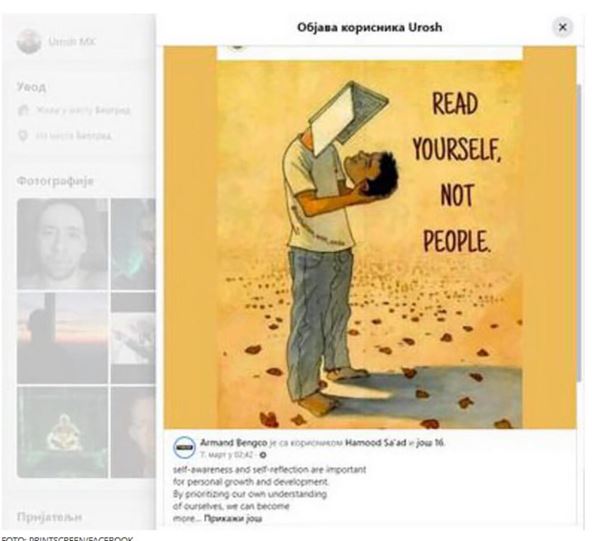
Task: Open the green emblem photo thumbnail
Action: point(62,432)
